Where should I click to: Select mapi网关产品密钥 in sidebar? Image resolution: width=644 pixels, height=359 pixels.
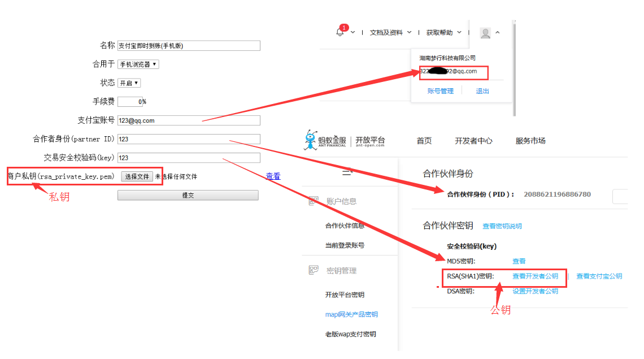(351, 314)
